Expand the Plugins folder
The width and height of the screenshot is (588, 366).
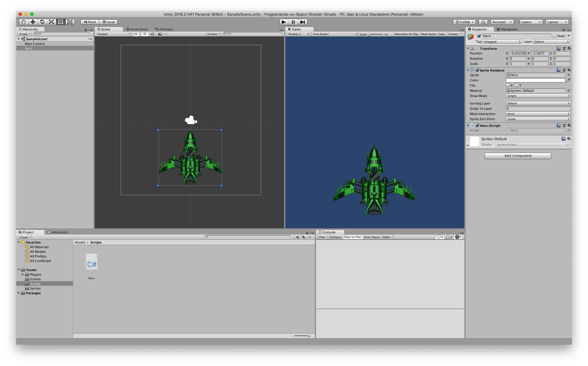23,274
